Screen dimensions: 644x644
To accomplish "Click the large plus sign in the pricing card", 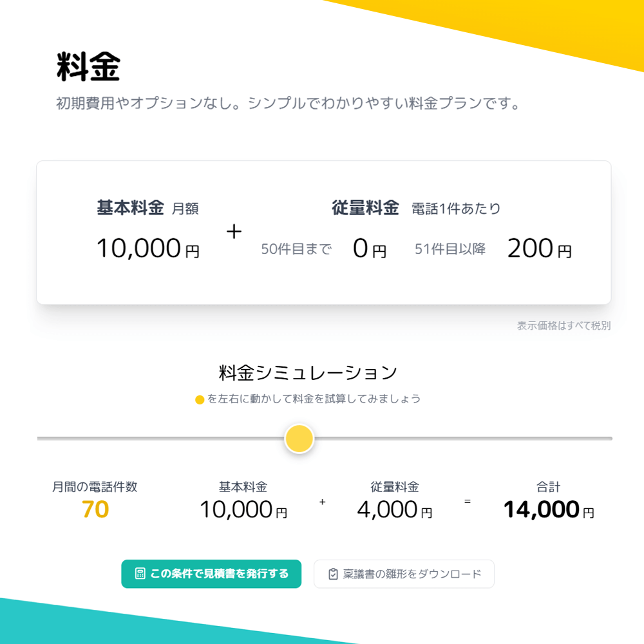I will [234, 232].
